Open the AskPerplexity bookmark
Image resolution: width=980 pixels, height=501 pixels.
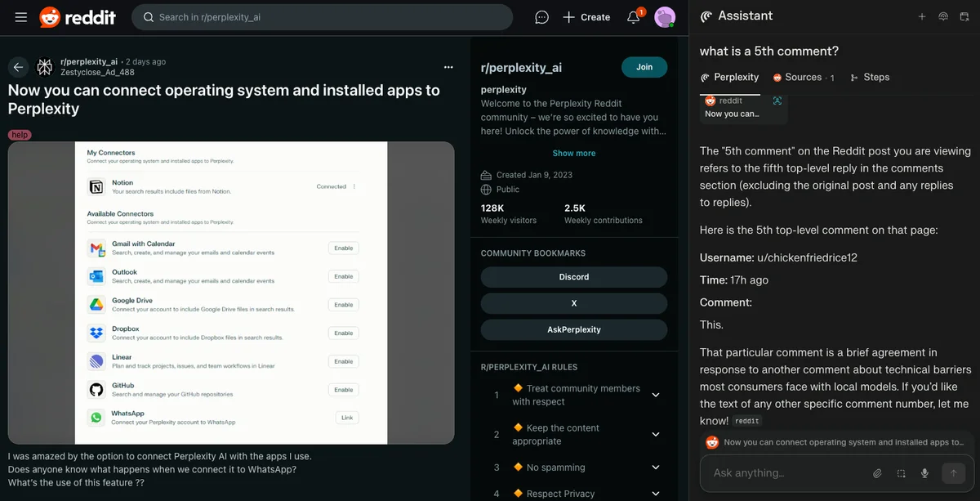point(574,329)
